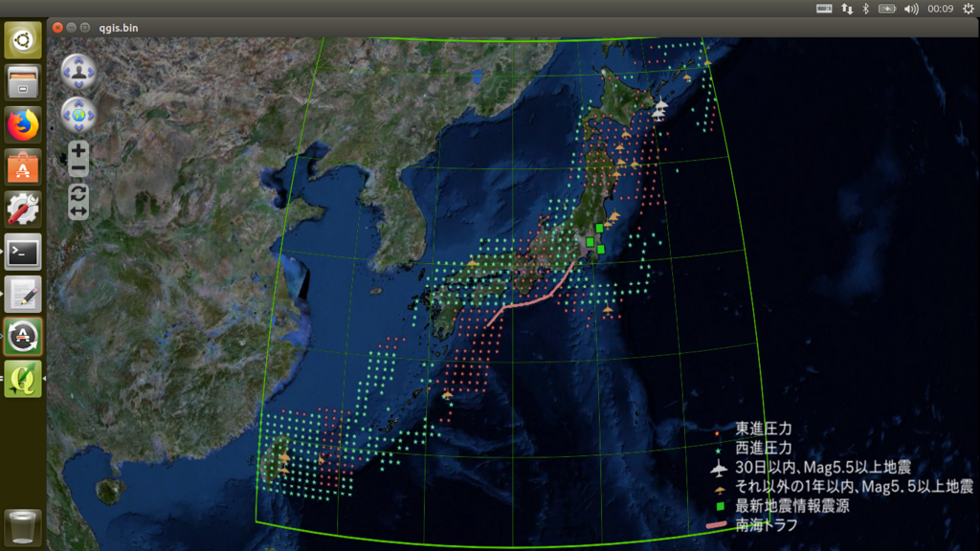Click the camera tilt/rotate navigation control
Viewport: 980px width, 551px height.
point(78,71)
